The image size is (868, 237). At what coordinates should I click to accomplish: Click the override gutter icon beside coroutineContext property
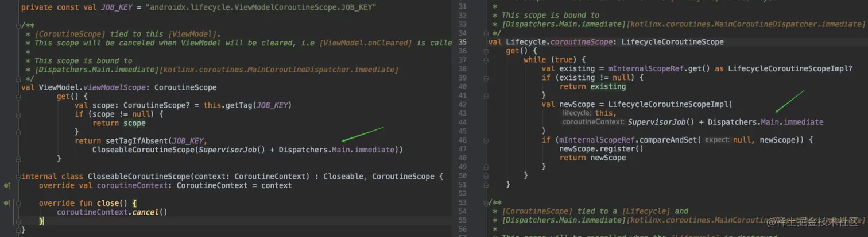pyautogui.click(x=6, y=185)
